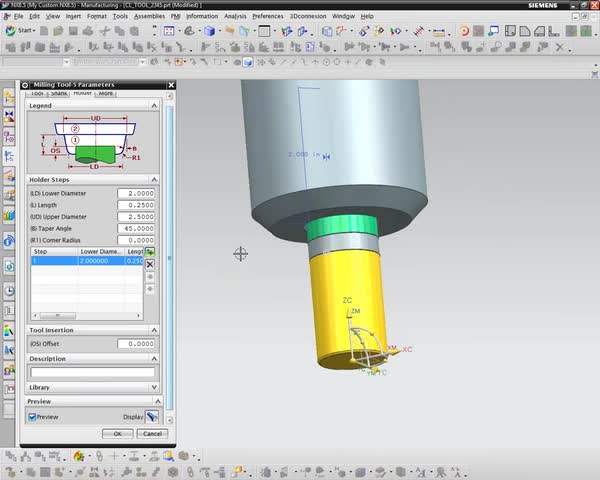The image size is (600, 480).
Task: Collapse the Preview section
Action: coord(158,401)
